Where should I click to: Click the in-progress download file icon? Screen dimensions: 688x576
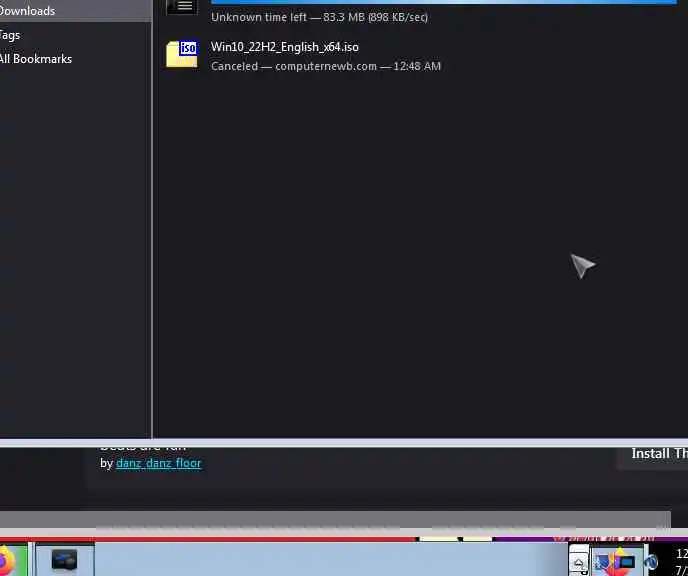[182, 7]
